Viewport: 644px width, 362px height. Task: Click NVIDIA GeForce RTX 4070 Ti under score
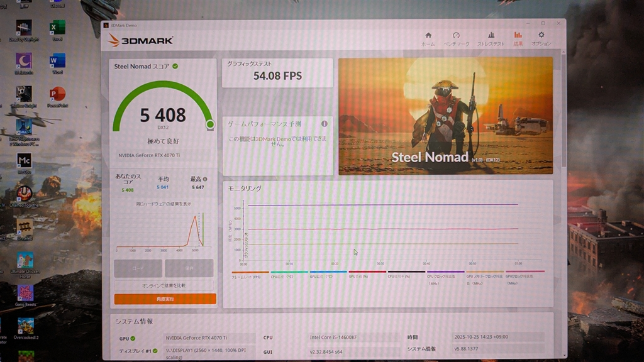point(149,155)
